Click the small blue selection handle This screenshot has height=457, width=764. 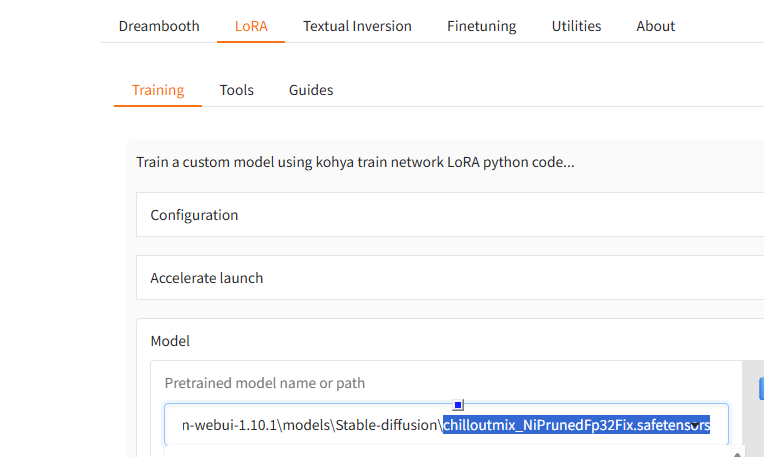coord(458,405)
